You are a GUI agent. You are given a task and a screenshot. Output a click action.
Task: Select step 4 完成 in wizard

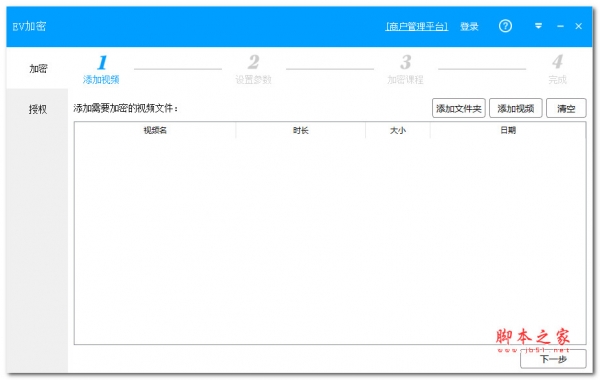(557, 69)
